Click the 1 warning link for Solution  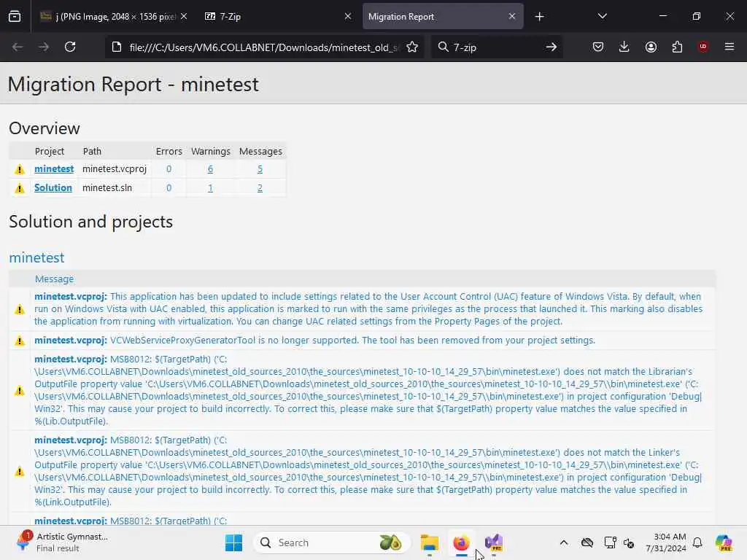tap(210, 188)
